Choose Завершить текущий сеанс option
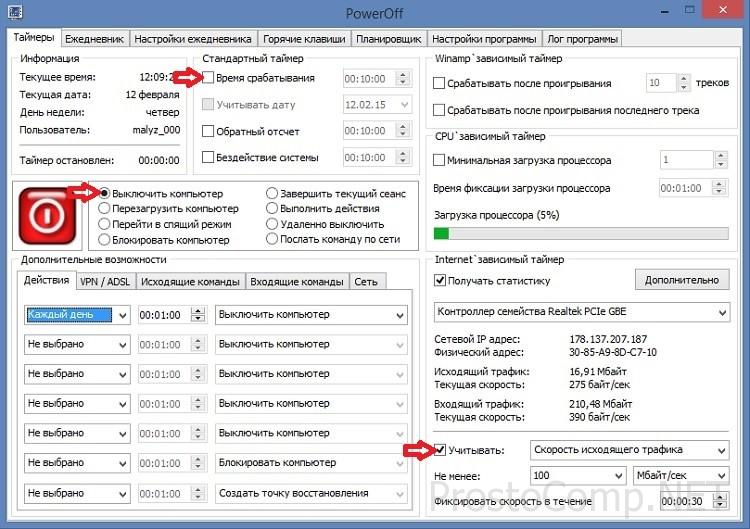This screenshot has width=750, height=529. pyautogui.click(x=272, y=193)
